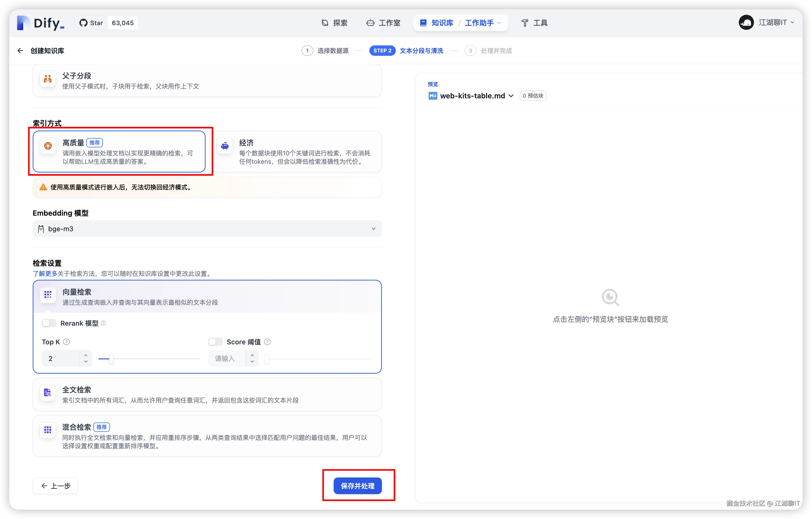This screenshot has width=812, height=519.
Task: Switch to the 工作室 tab
Action: (383, 23)
